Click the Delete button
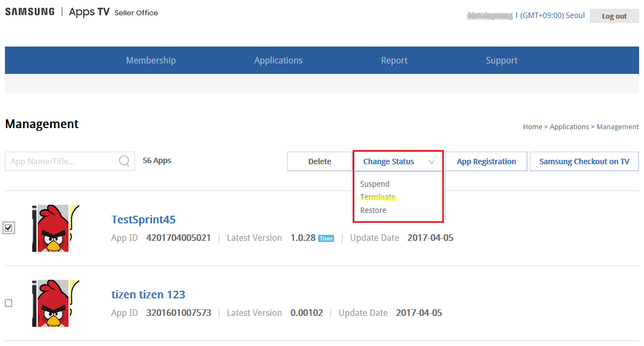Viewport: 644px width, 346px height. point(319,162)
